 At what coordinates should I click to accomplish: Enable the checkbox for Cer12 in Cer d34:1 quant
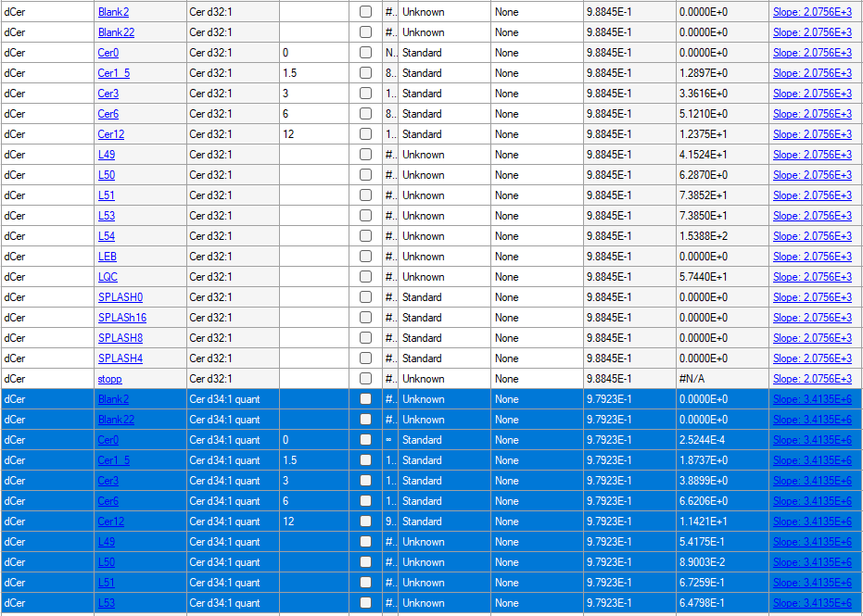tap(365, 522)
